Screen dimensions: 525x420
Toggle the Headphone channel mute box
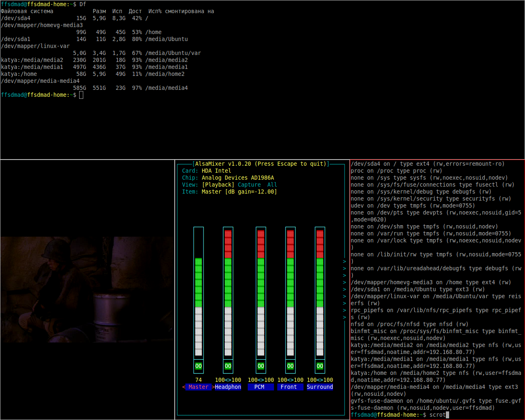(x=228, y=366)
